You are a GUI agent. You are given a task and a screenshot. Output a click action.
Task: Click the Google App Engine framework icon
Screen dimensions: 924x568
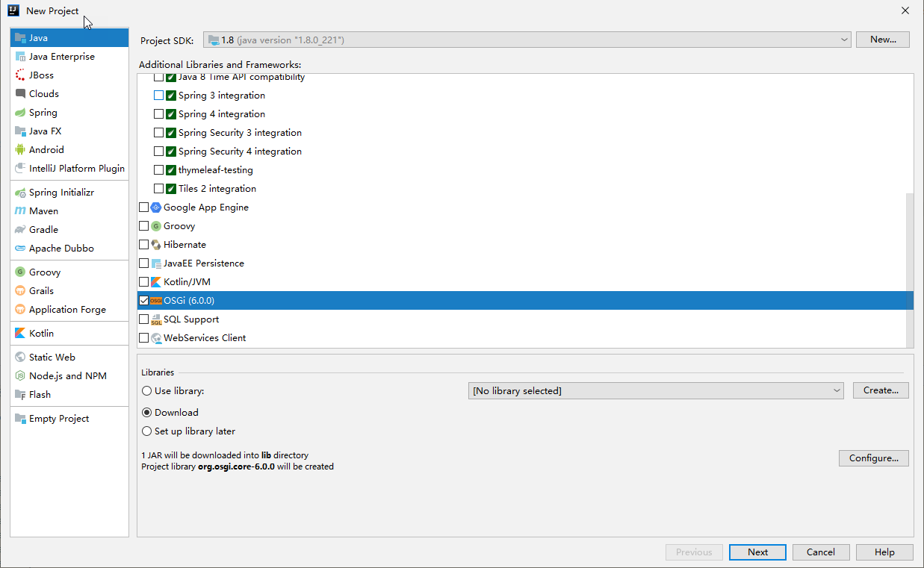156,207
